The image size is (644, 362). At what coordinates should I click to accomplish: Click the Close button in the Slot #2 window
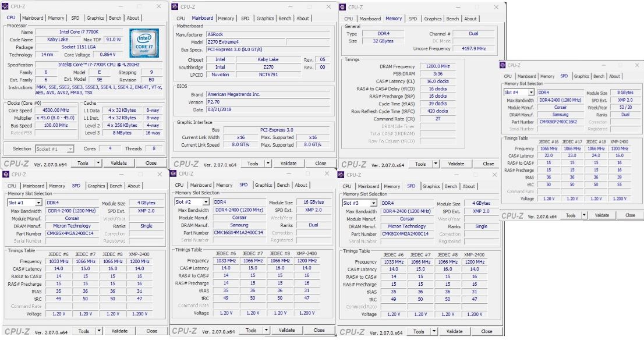coord(319,330)
